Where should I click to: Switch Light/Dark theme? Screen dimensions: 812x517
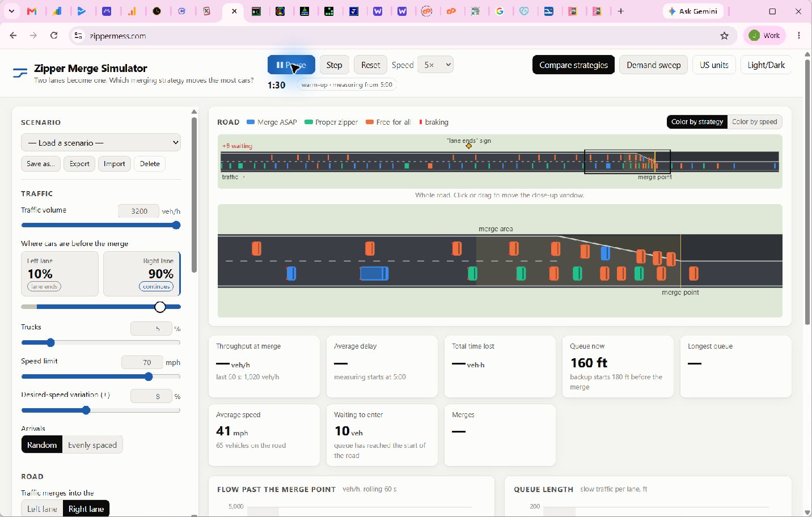pos(766,65)
